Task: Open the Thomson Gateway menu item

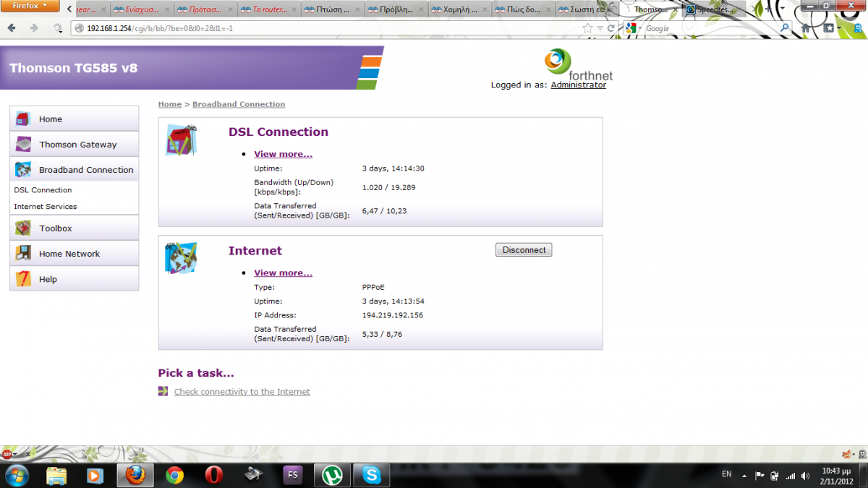Action: [74, 145]
